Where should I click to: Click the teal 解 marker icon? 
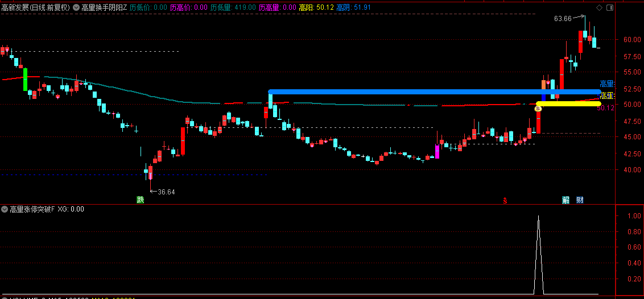pyautogui.click(x=566, y=200)
